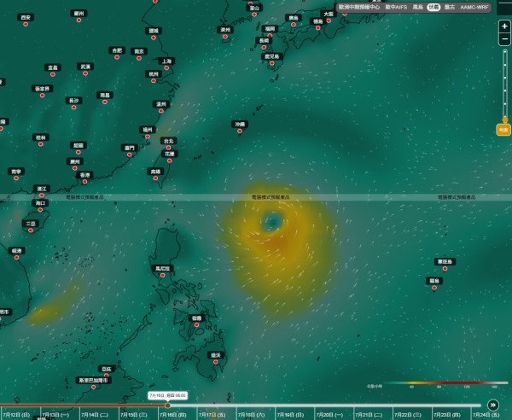
Task: Select the highlighted 伏羲 model pill
Action: [433, 7]
